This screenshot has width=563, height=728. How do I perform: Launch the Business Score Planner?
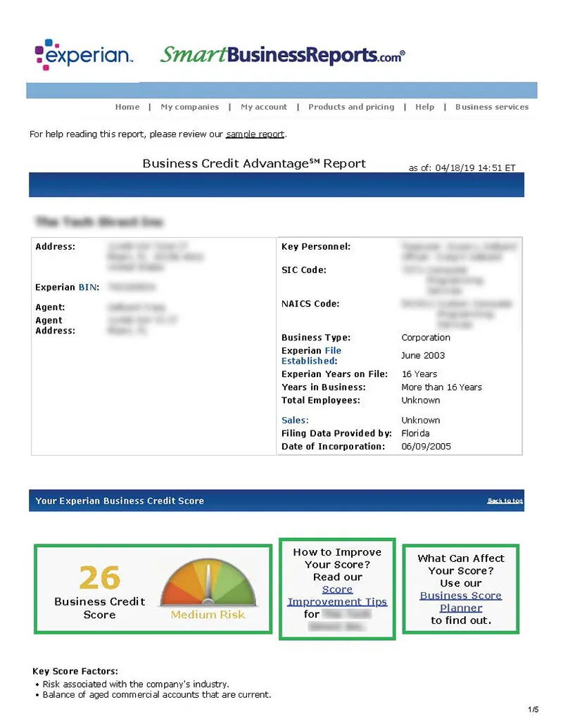(x=460, y=601)
